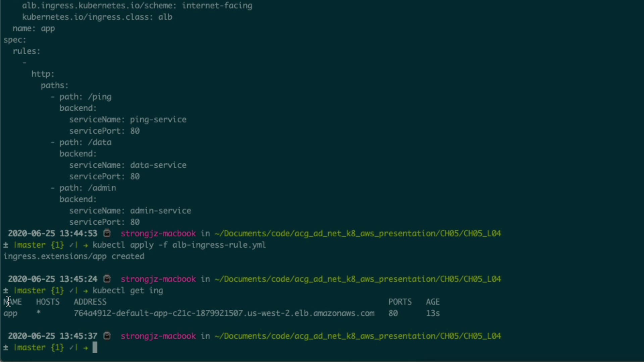Click the 'path: /ping' line

click(85, 97)
